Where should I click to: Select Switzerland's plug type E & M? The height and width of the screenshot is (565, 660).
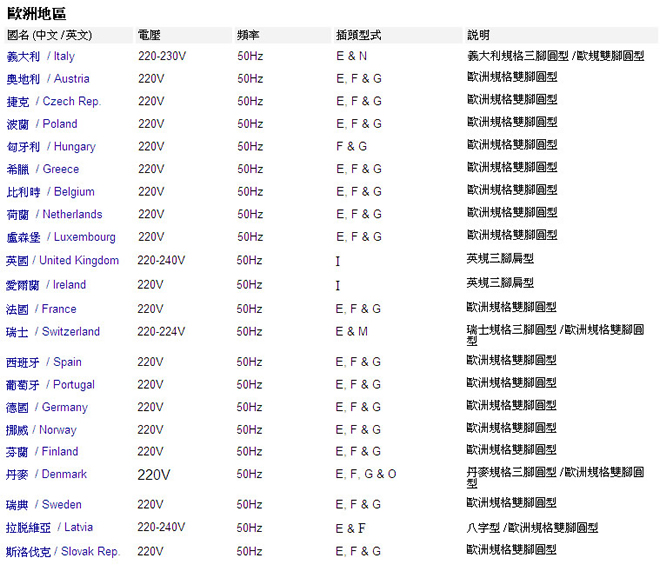tap(351, 332)
